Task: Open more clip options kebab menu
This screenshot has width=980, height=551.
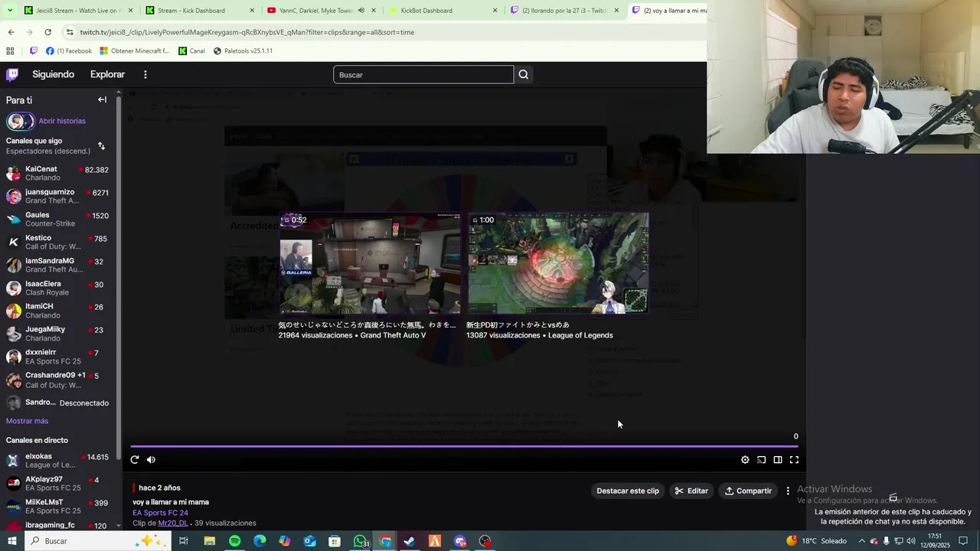Action: pos(788,491)
